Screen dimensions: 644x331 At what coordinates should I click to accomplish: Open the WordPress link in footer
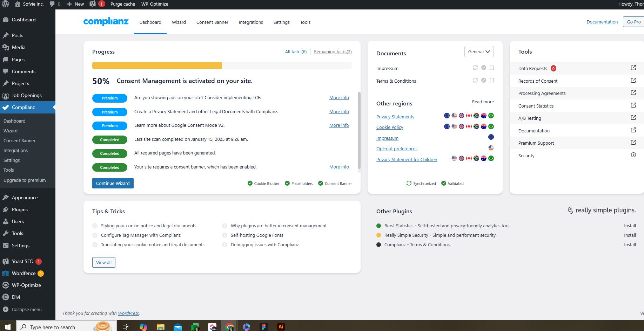click(128, 313)
